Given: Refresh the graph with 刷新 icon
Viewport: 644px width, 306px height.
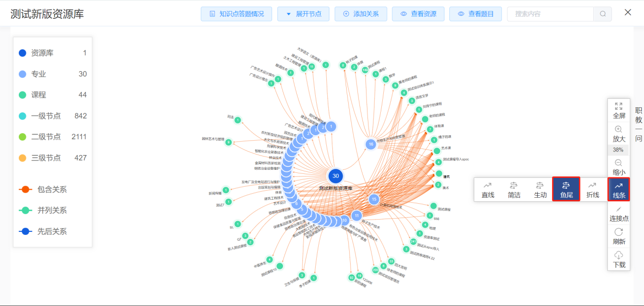Looking at the screenshot, I should click(619, 232).
